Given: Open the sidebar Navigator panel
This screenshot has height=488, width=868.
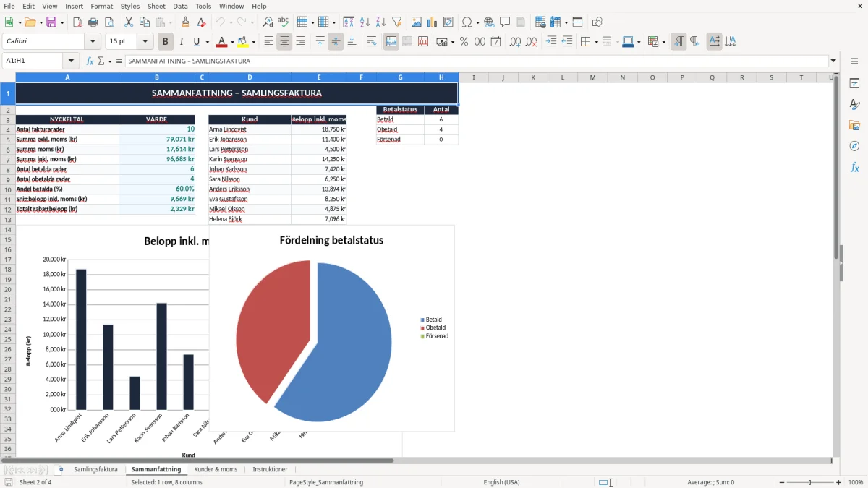Looking at the screenshot, I should [854, 146].
